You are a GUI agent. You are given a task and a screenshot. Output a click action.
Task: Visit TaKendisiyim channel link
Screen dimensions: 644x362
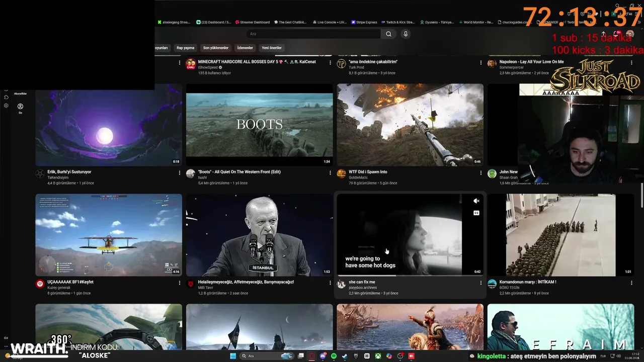(x=58, y=177)
